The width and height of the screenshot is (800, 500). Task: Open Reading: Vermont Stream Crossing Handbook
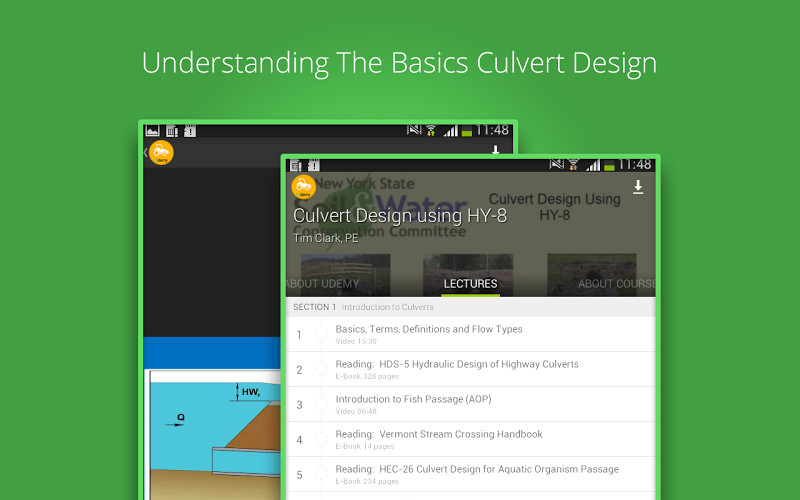pos(470,439)
